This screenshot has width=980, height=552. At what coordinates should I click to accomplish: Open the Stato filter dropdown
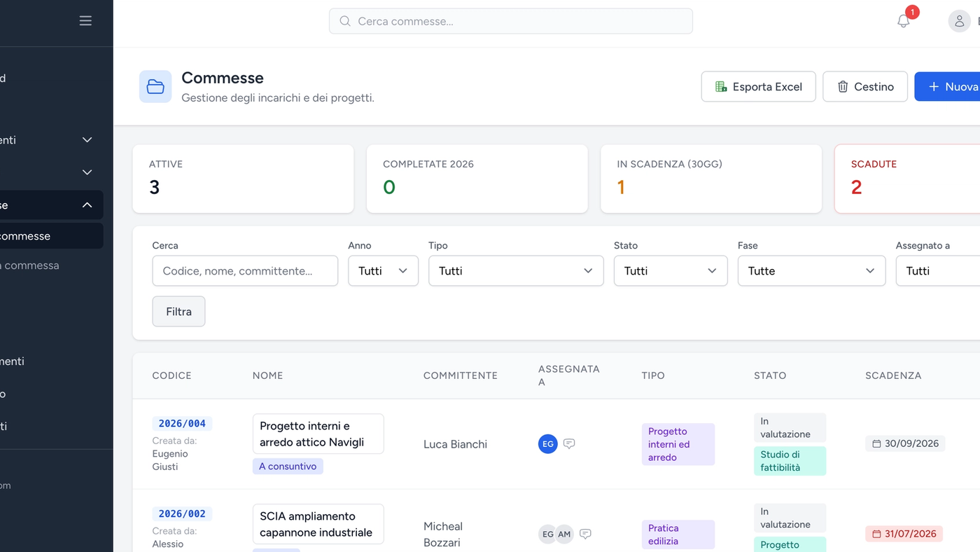tap(671, 271)
